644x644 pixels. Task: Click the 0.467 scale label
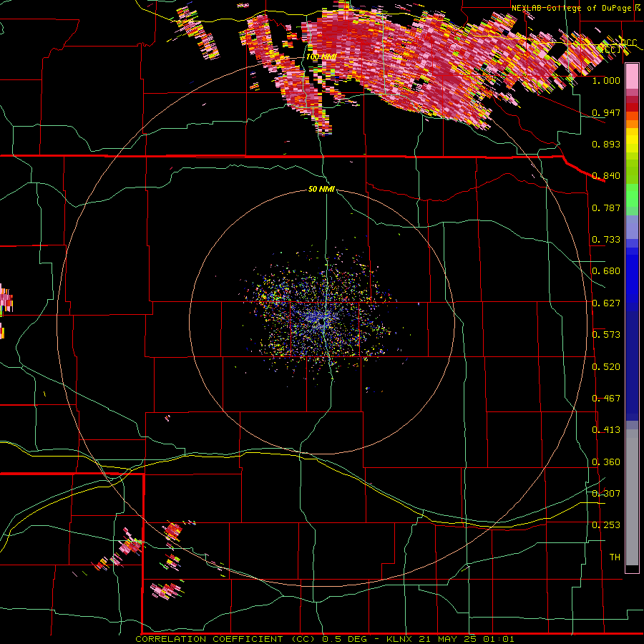pyautogui.click(x=606, y=399)
